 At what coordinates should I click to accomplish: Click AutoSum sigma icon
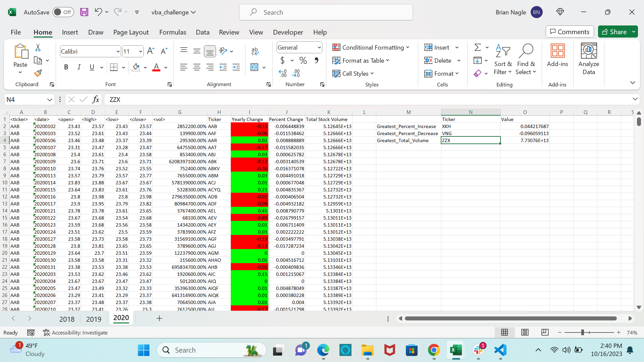coord(478,47)
